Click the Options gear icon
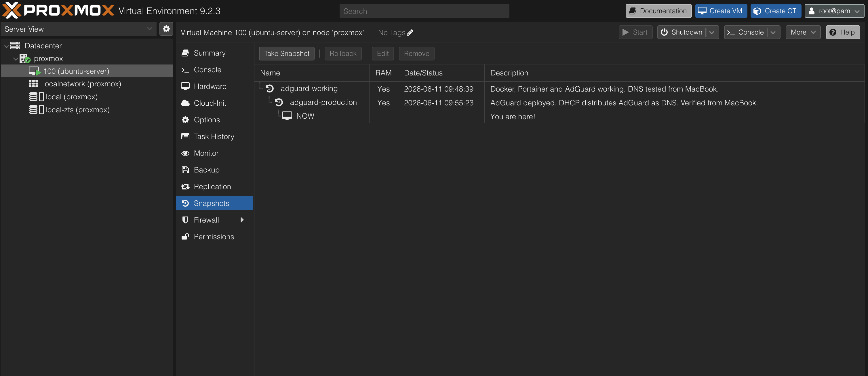 pos(185,120)
